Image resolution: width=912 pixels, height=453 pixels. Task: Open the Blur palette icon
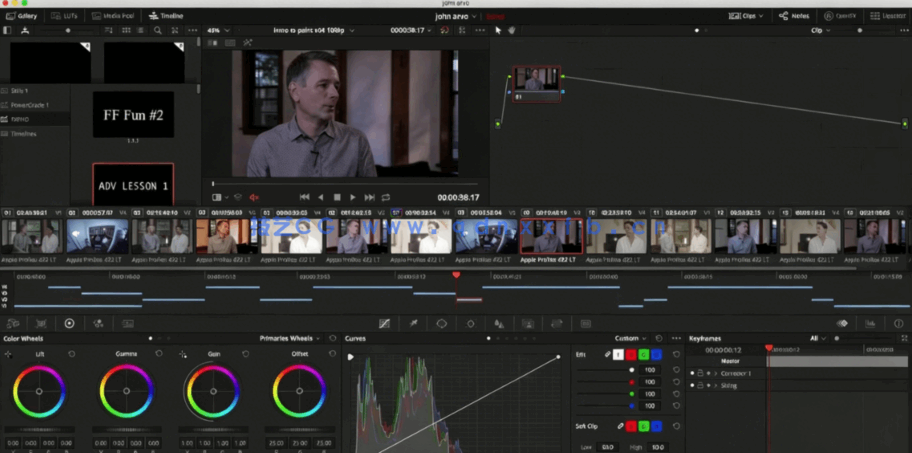(x=499, y=323)
